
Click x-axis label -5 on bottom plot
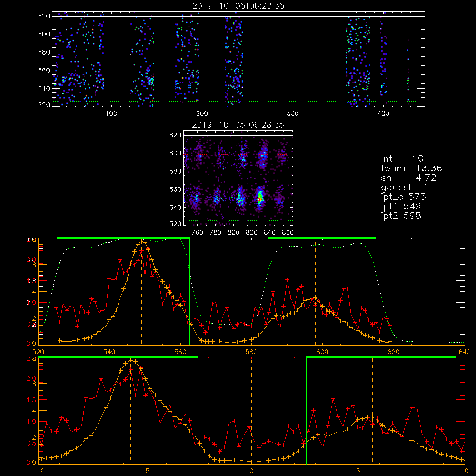click(x=145, y=471)
